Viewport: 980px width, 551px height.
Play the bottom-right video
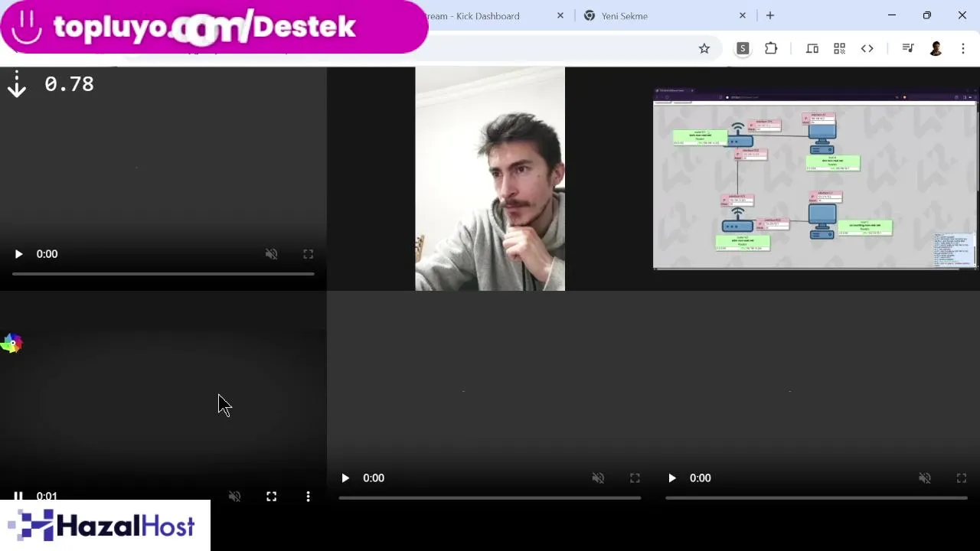coord(672,478)
